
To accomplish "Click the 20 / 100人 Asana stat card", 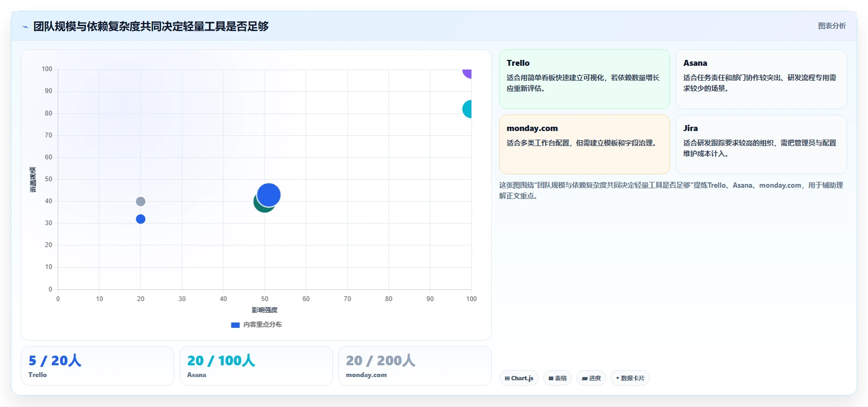I will coord(256,366).
